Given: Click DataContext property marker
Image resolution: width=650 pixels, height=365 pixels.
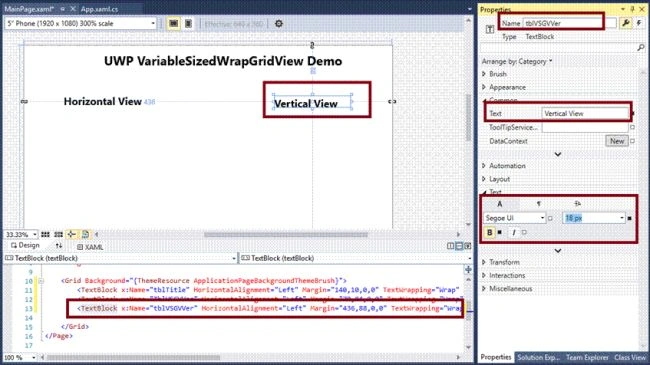Looking at the screenshot, I should click(x=632, y=141).
